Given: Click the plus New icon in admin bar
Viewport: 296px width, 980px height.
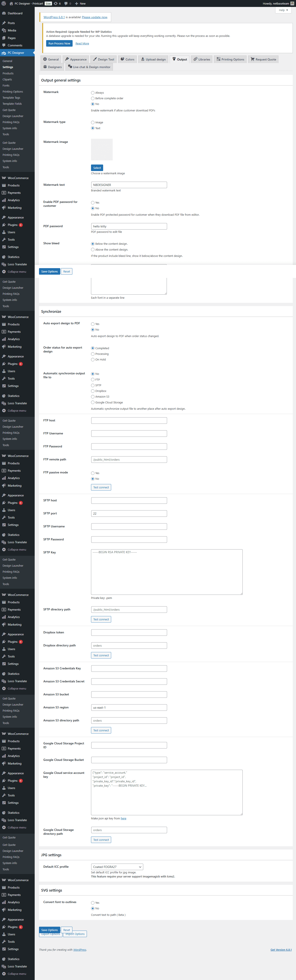Looking at the screenshot, I should click(76, 3).
